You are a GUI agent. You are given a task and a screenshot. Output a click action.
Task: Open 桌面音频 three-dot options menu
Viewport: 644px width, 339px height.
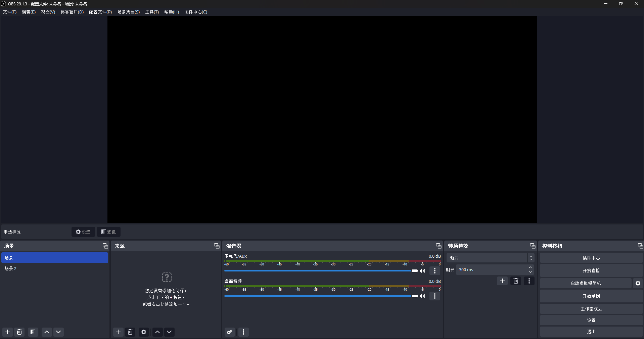(x=435, y=296)
